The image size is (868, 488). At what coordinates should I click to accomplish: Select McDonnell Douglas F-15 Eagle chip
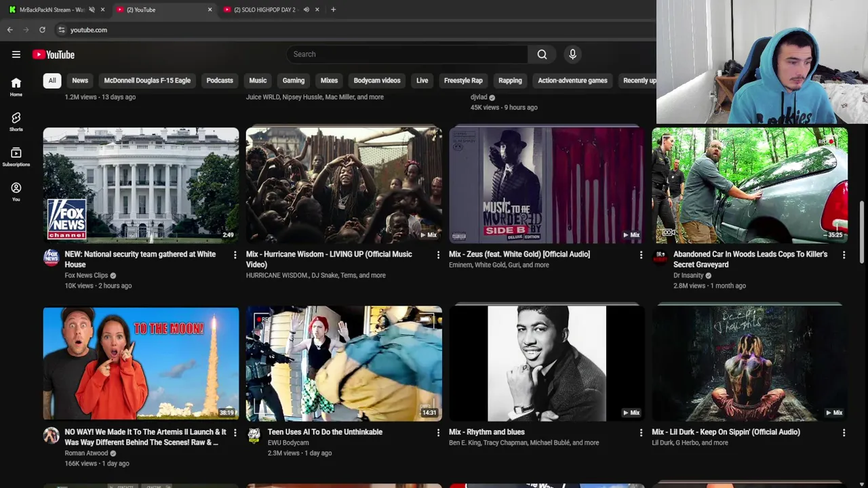pos(147,81)
